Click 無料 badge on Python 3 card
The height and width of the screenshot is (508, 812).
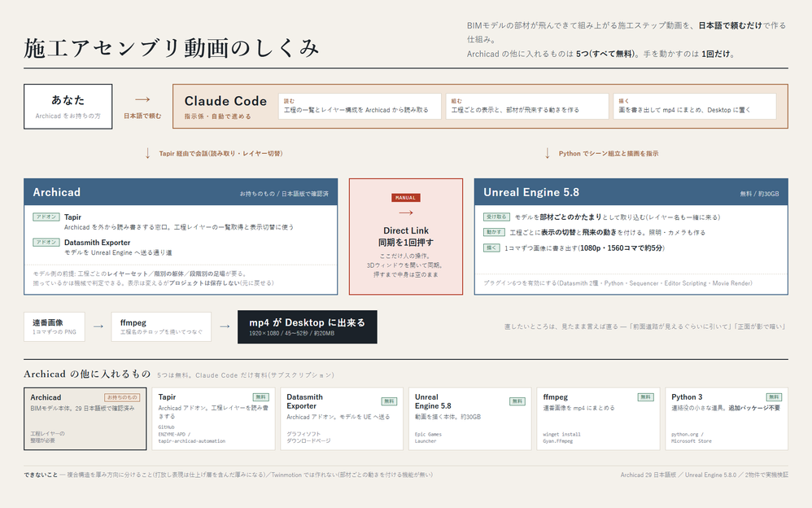click(x=774, y=397)
